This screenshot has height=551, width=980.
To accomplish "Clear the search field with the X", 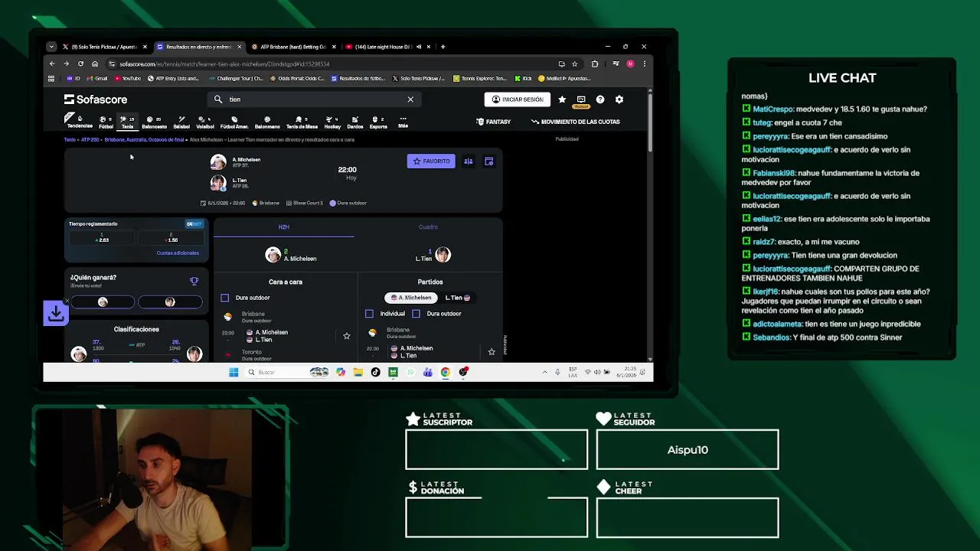I will tap(410, 99).
